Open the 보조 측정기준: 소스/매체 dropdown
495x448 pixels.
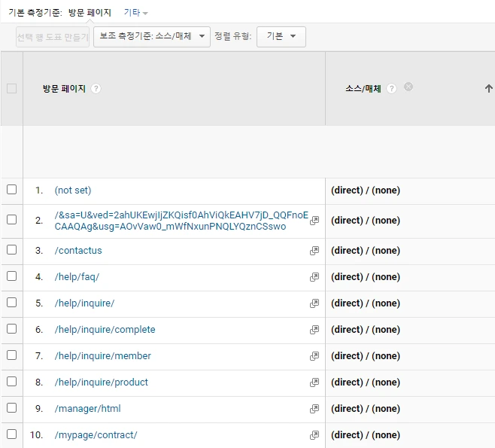pyautogui.click(x=152, y=37)
